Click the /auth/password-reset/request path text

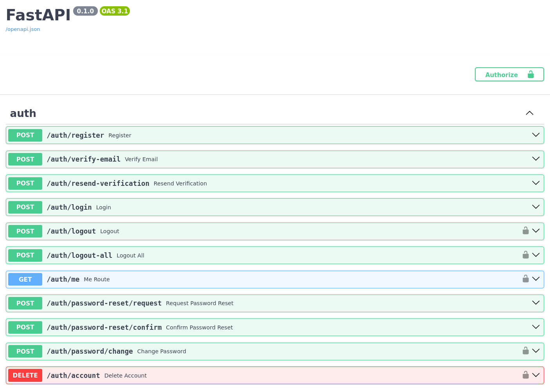tap(104, 303)
